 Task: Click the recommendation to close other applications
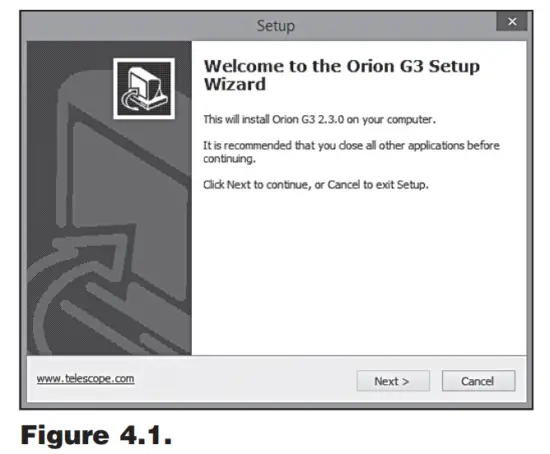(351, 152)
